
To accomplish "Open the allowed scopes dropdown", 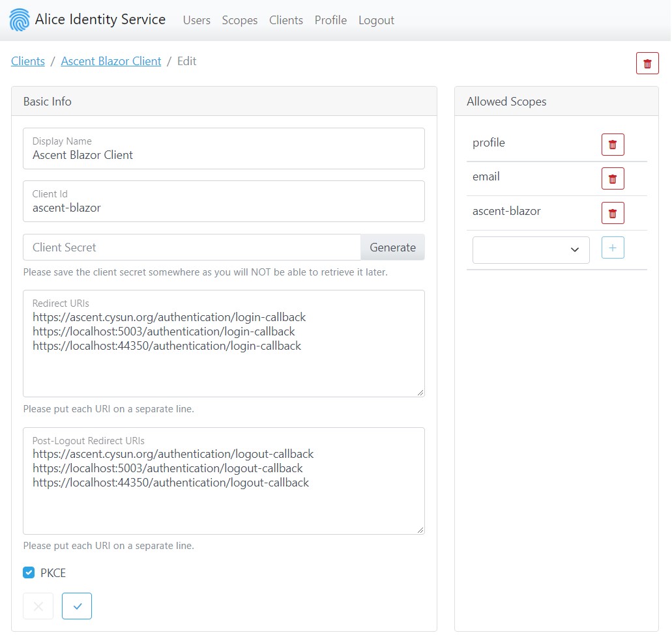I will tap(531, 250).
